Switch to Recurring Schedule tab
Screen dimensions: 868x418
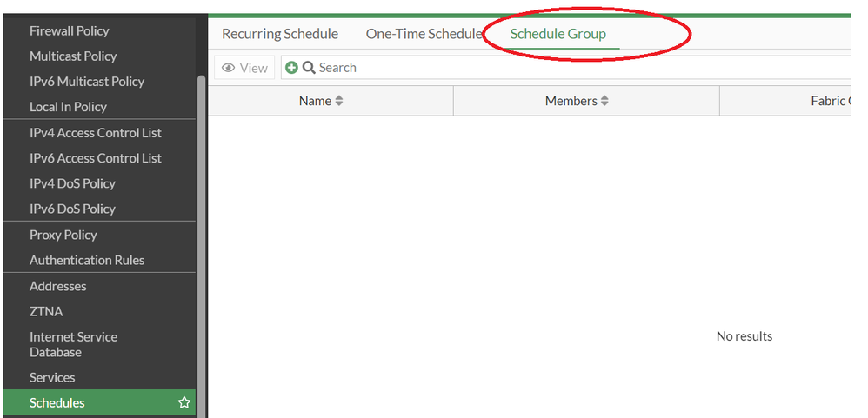click(280, 34)
